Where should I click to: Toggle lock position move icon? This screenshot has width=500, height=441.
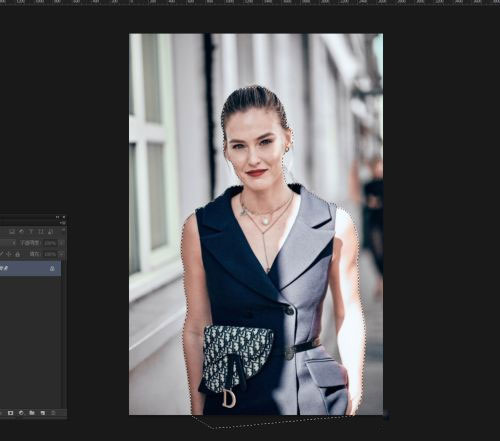[x=9, y=254]
